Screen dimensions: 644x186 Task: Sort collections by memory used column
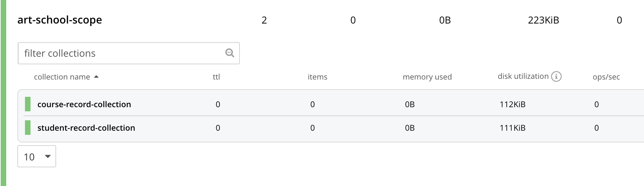(427, 77)
